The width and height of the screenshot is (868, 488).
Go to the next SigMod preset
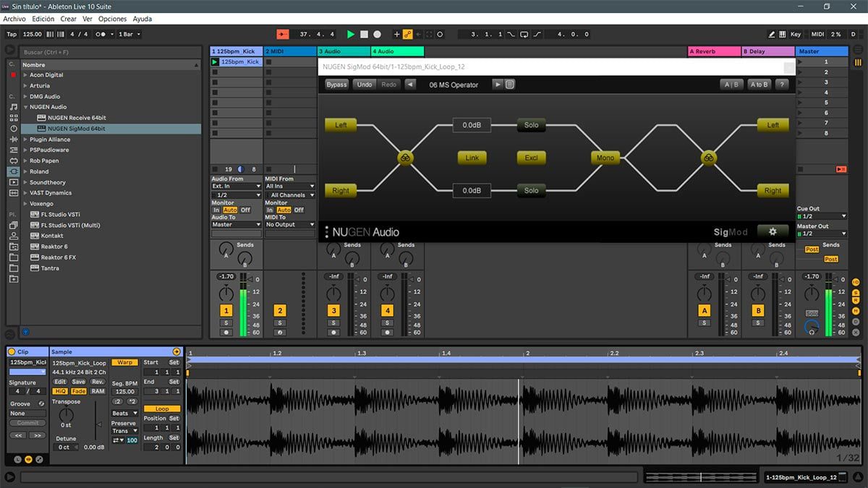pyautogui.click(x=498, y=85)
